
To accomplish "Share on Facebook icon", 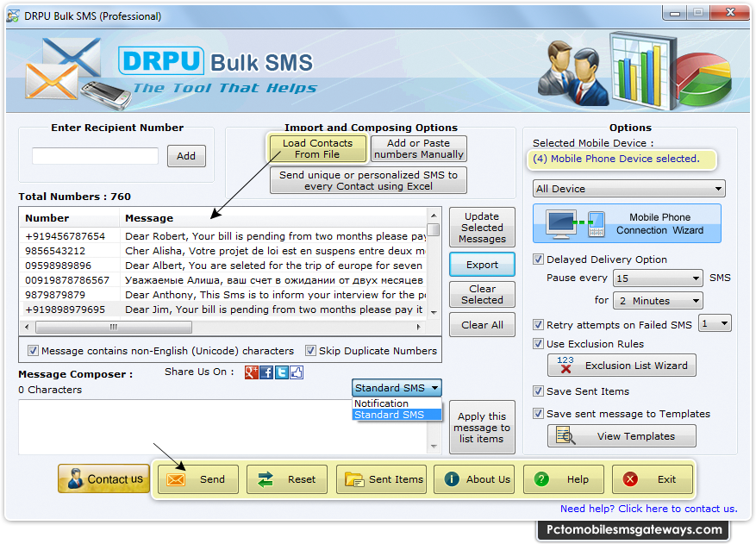I will click(266, 372).
